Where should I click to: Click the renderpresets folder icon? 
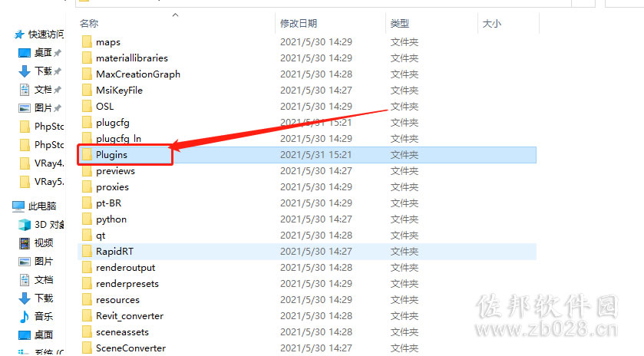coord(87,284)
